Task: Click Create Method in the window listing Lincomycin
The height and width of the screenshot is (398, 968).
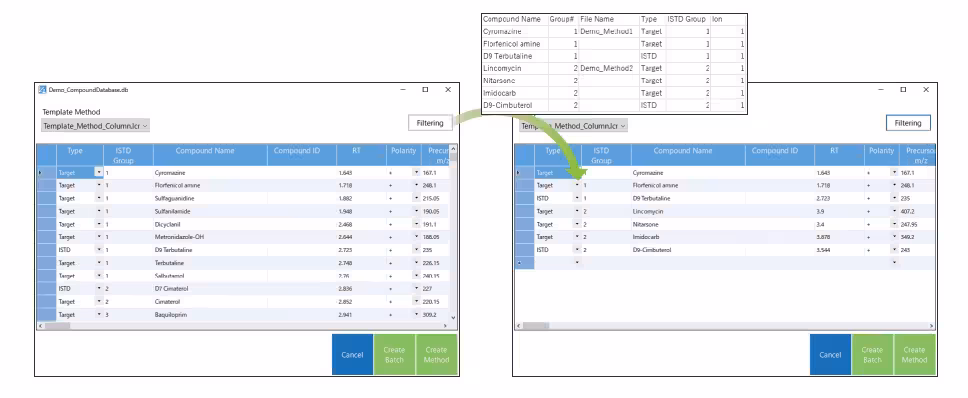Action: pos(914,355)
